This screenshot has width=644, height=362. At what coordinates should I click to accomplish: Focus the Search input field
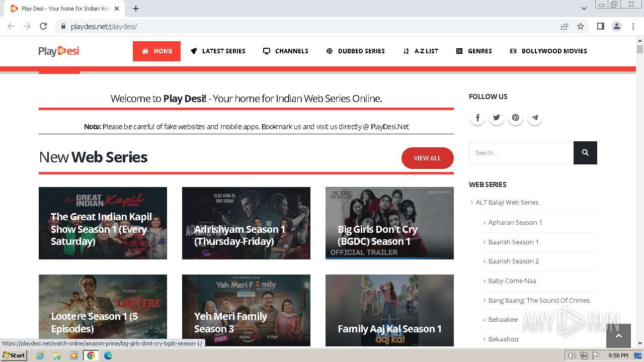coord(521,153)
